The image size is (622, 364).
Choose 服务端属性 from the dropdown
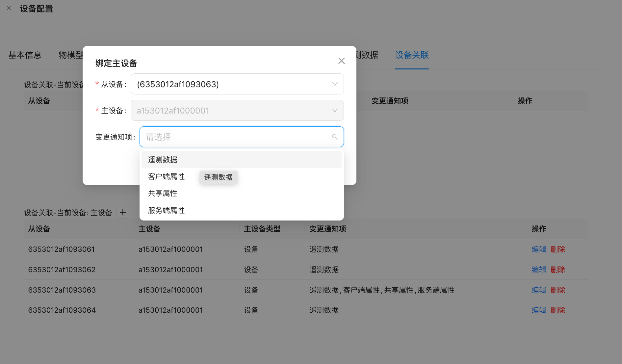[166, 211]
